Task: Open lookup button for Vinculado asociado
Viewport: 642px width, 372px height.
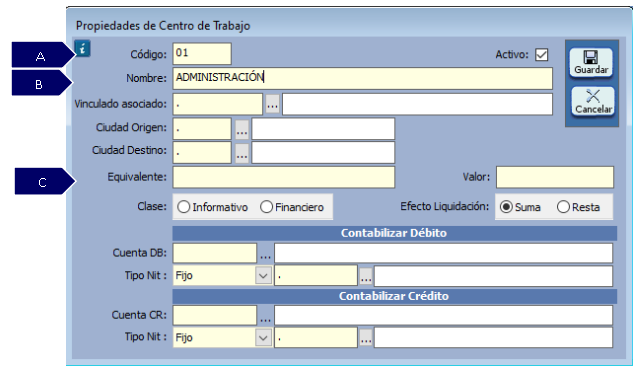Action: [x=272, y=104]
